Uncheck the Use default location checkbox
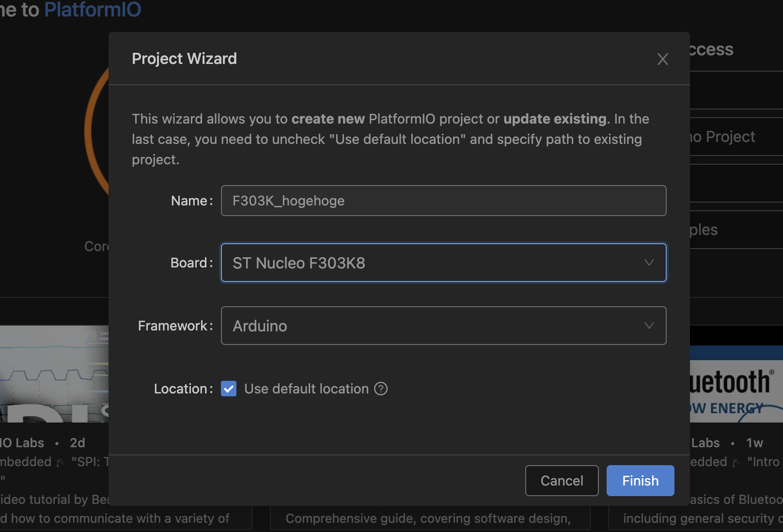 pos(229,389)
